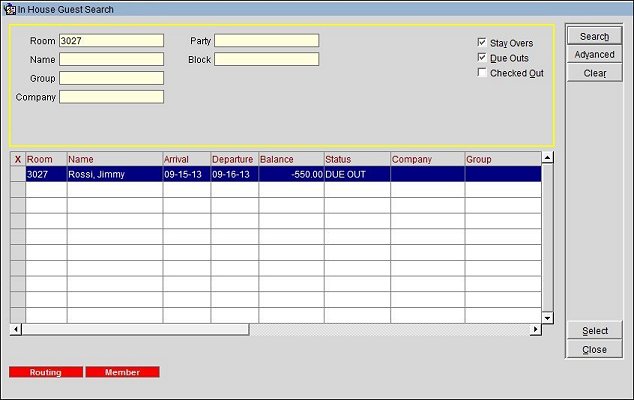Mark the X cell for room 3027
The image size is (634, 400).
tap(17, 174)
